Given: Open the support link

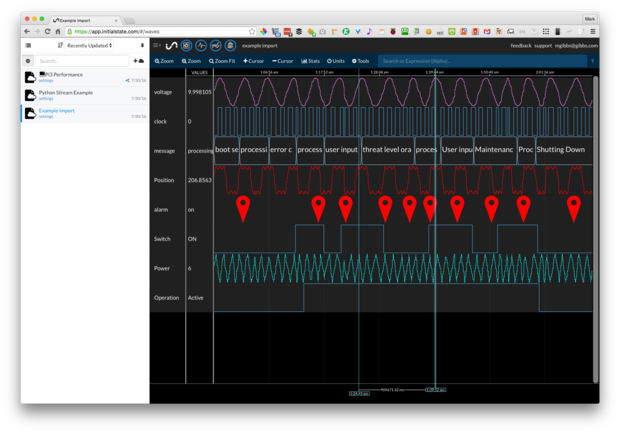Looking at the screenshot, I should (543, 46).
